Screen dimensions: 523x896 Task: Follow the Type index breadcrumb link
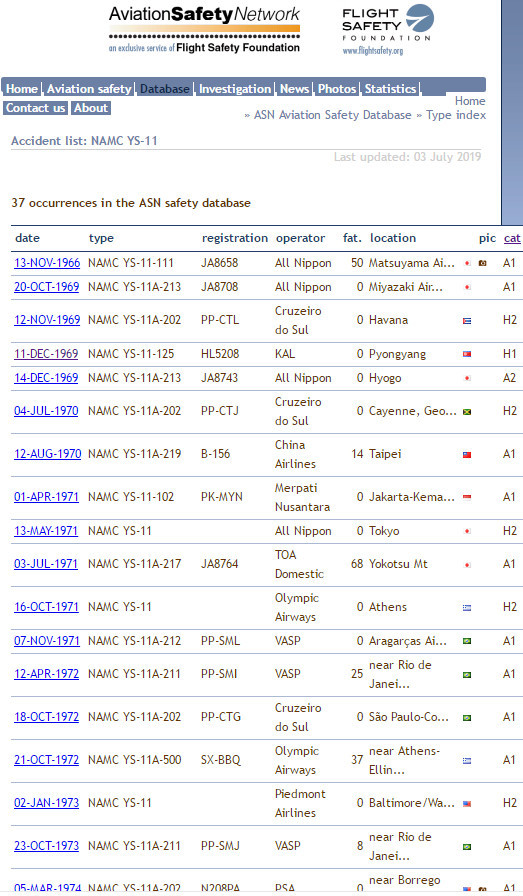pos(456,115)
